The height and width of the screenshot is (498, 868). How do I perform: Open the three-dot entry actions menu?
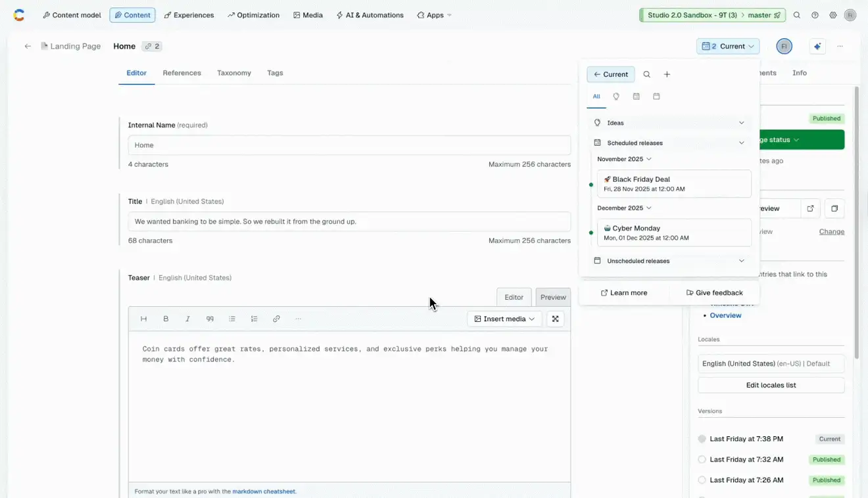click(840, 46)
